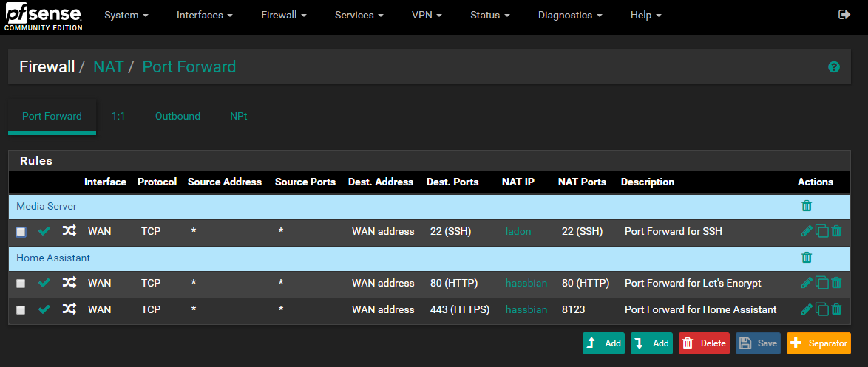Check the Home Assistant 8123 rule checkbox
The height and width of the screenshot is (367, 868).
(21, 310)
